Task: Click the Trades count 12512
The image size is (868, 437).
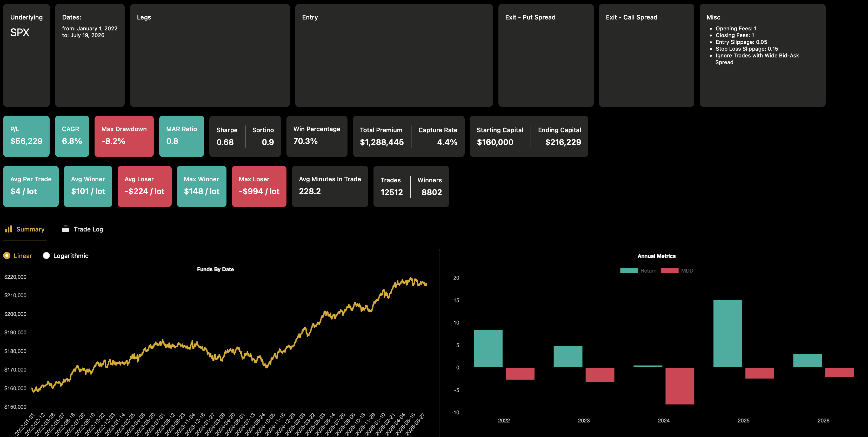Action: (392, 192)
